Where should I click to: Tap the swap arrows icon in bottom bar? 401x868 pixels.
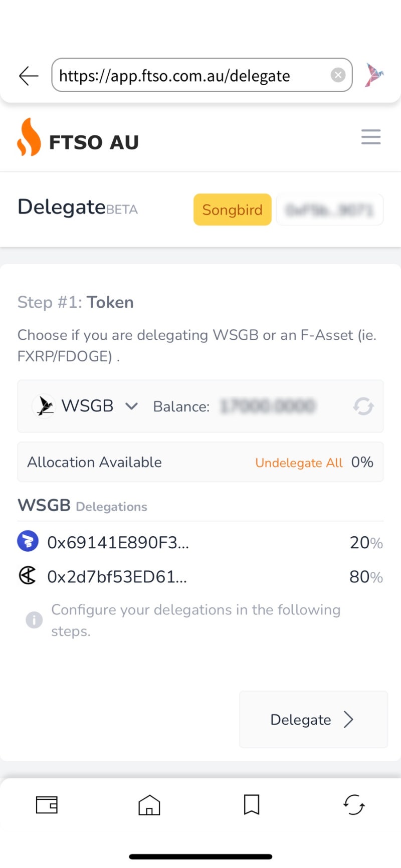pyautogui.click(x=354, y=805)
